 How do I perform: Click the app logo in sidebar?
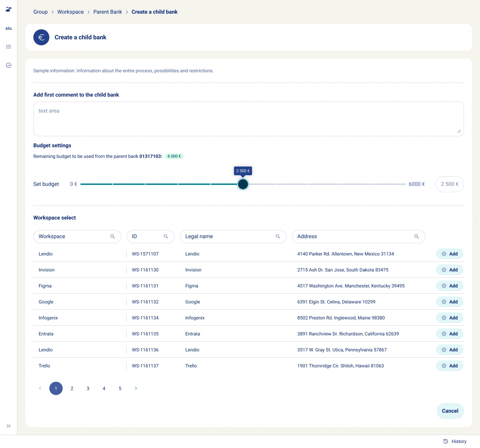coord(9,9)
